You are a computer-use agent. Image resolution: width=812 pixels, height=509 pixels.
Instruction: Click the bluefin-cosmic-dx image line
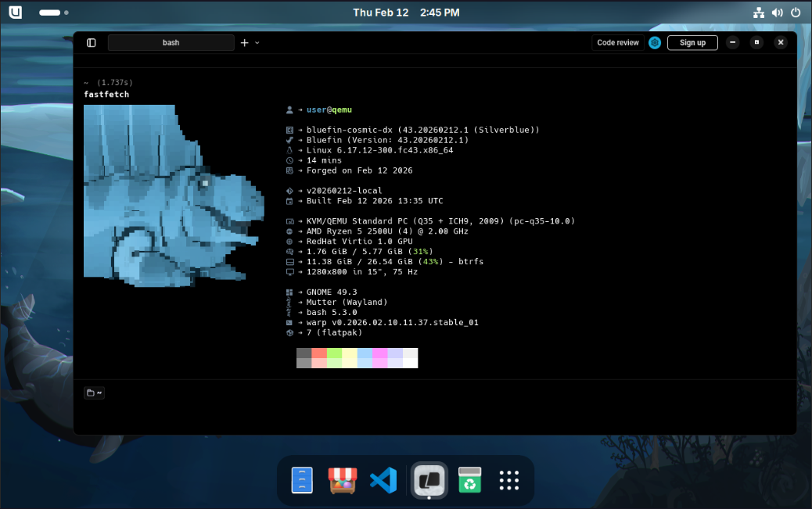coord(422,130)
